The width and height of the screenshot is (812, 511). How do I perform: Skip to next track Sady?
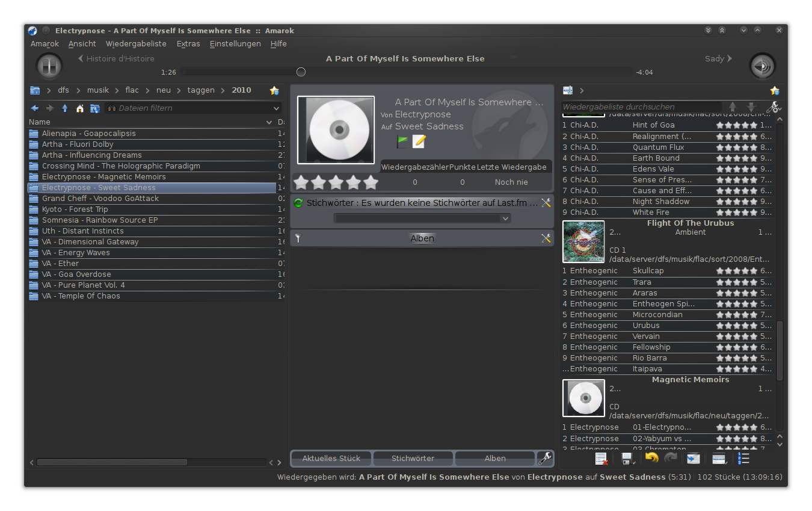point(718,59)
